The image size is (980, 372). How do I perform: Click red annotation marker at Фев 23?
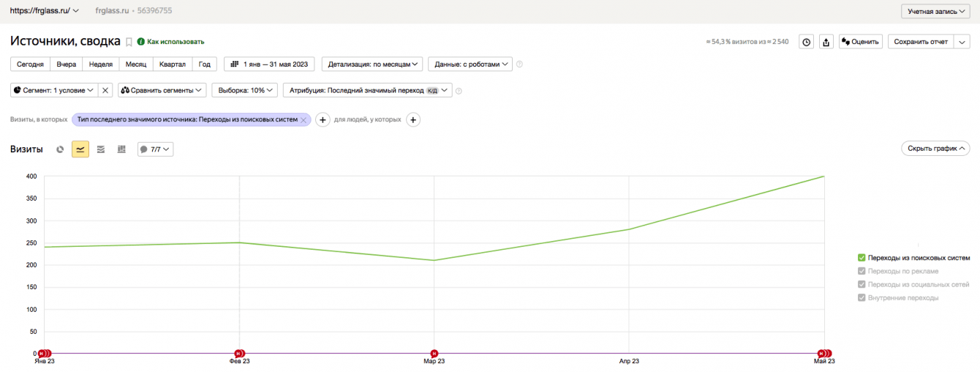[239, 354]
